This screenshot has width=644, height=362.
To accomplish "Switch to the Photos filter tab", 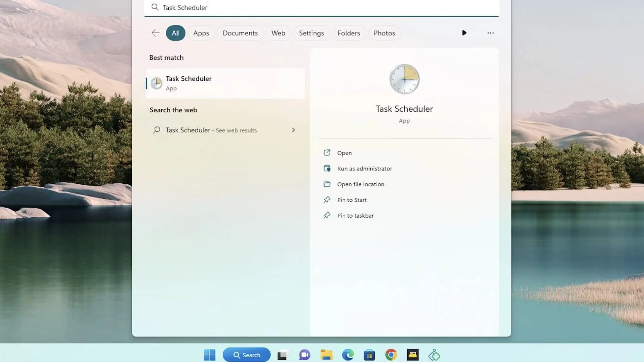I will click(384, 33).
